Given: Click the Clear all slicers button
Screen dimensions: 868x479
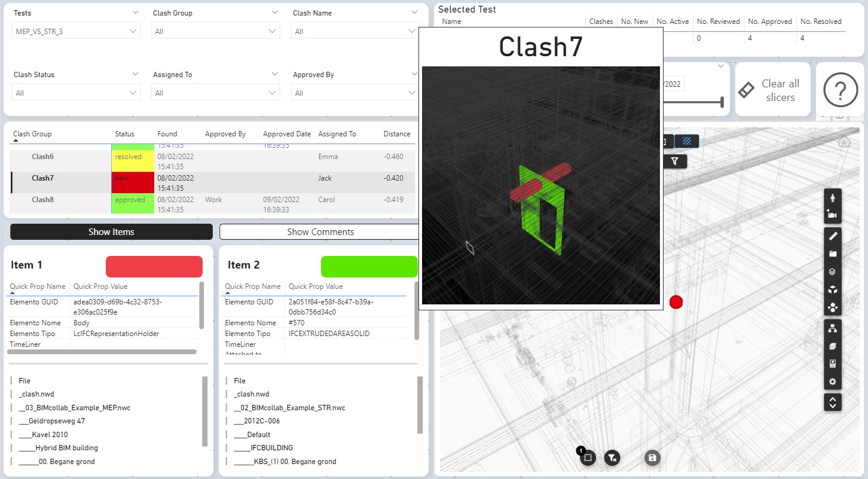Looking at the screenshot, I should point(773,90).
